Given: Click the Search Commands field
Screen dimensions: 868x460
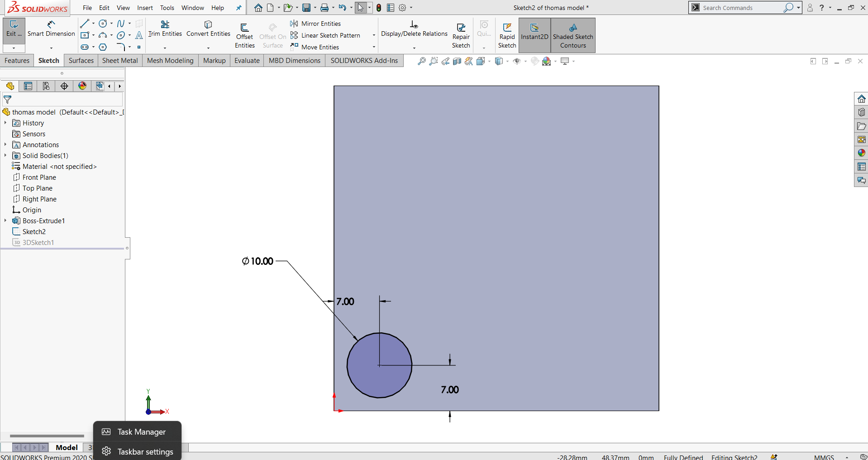Looking at the screenshot, I should click(x=742, y=8).
